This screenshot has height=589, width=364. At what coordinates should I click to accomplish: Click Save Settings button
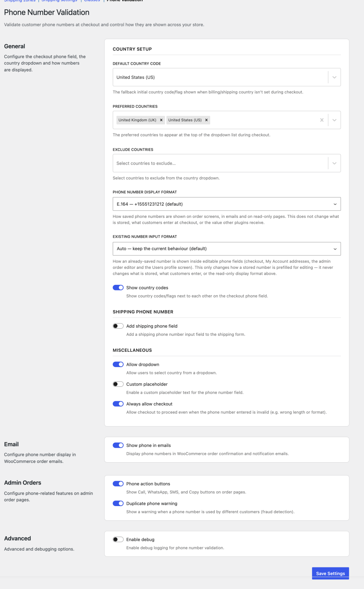(x=331, y=573)
